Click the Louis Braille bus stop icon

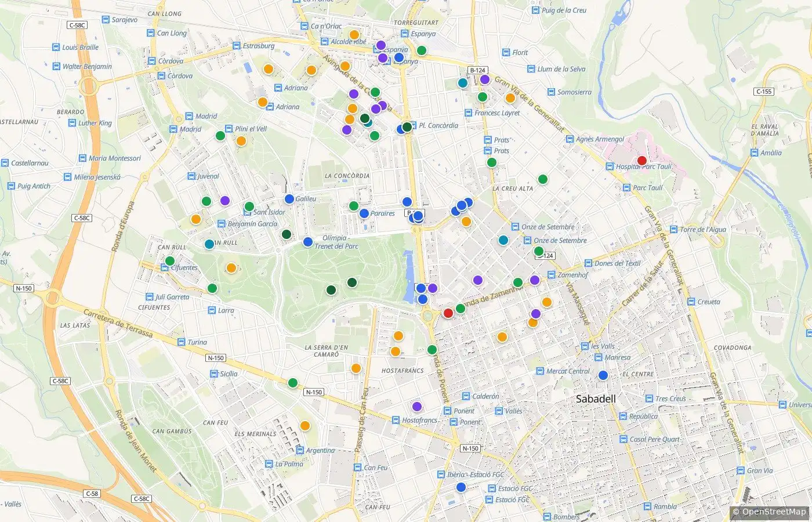(56, 48)
